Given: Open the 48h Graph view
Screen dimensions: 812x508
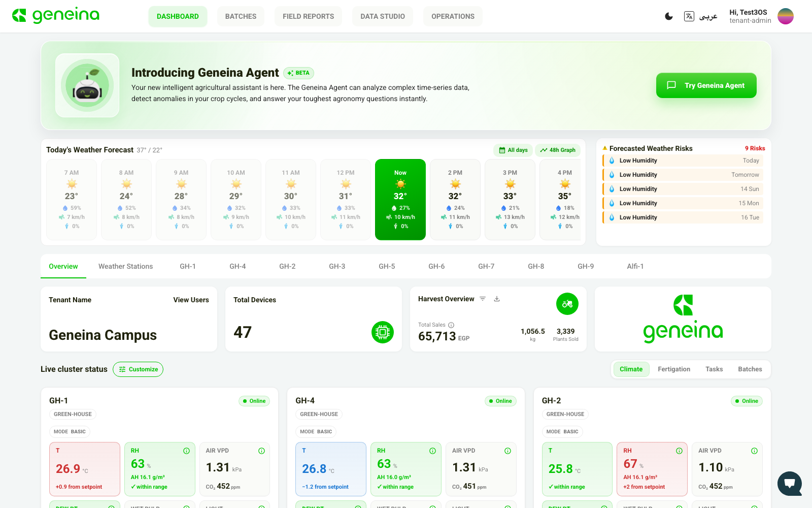Looking at the screenshot, I should (x=558, y=150).
